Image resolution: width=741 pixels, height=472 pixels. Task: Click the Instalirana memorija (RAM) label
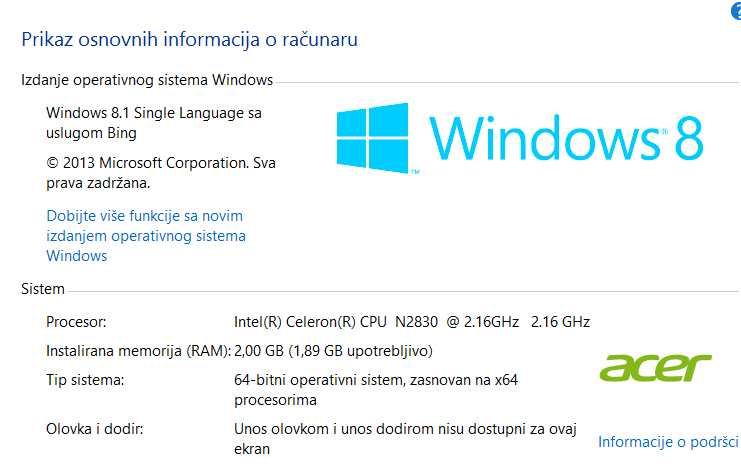(138, 351)
